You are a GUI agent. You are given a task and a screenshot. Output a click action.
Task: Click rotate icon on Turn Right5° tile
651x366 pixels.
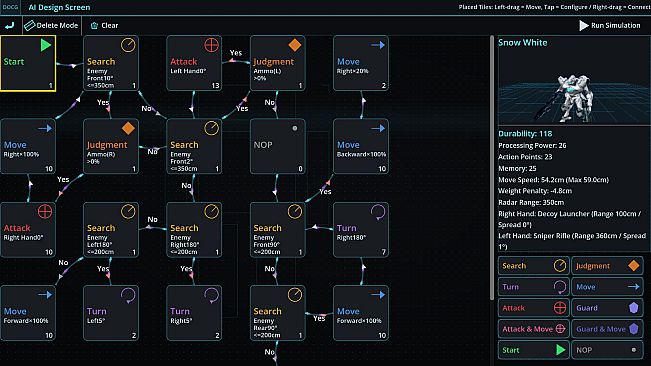[211, 295]
